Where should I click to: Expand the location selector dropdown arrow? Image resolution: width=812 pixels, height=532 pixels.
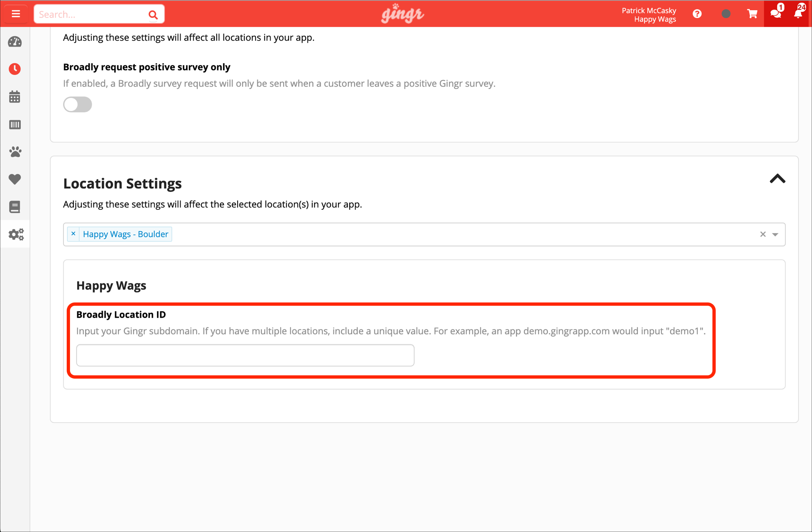coord(775,235)
